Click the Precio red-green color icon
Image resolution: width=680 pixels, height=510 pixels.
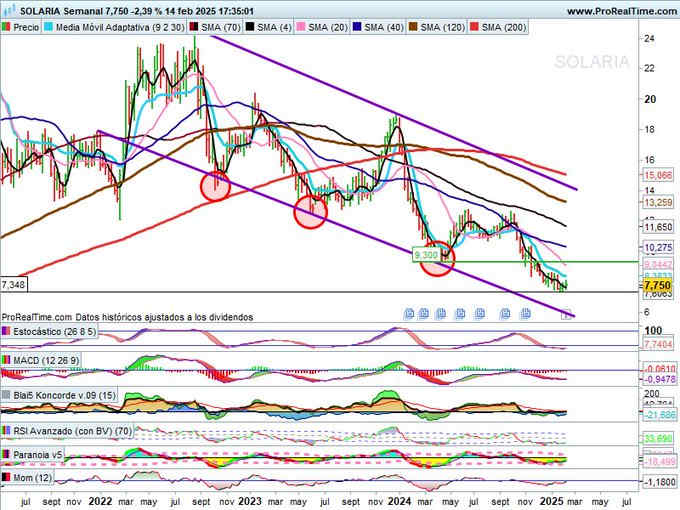coord(6,27)
